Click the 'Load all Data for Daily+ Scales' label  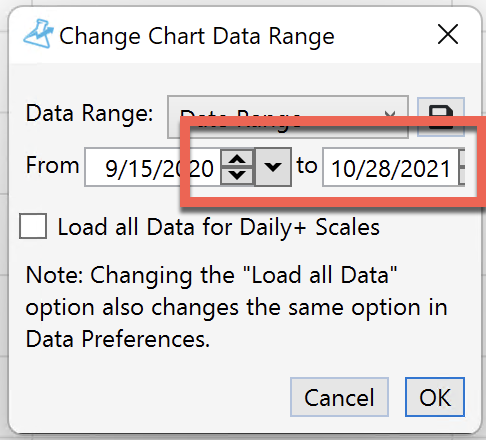[x=219, y=227]
